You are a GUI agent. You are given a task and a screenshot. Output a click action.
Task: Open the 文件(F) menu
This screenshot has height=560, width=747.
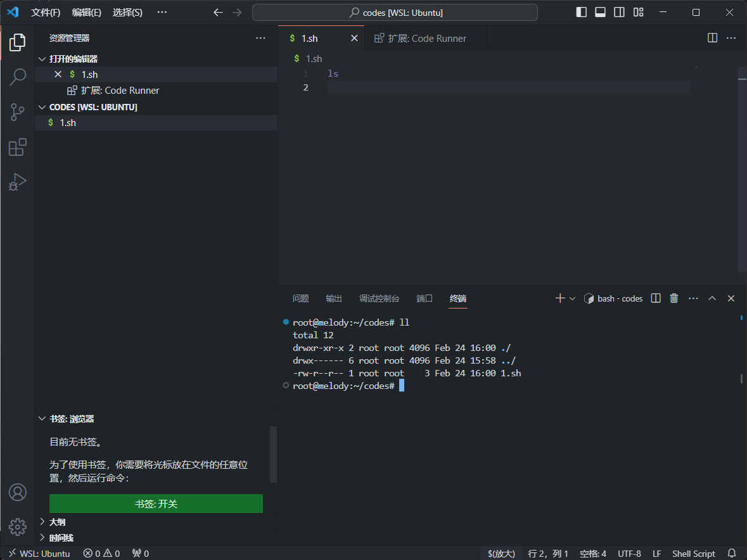pos(46,13)
